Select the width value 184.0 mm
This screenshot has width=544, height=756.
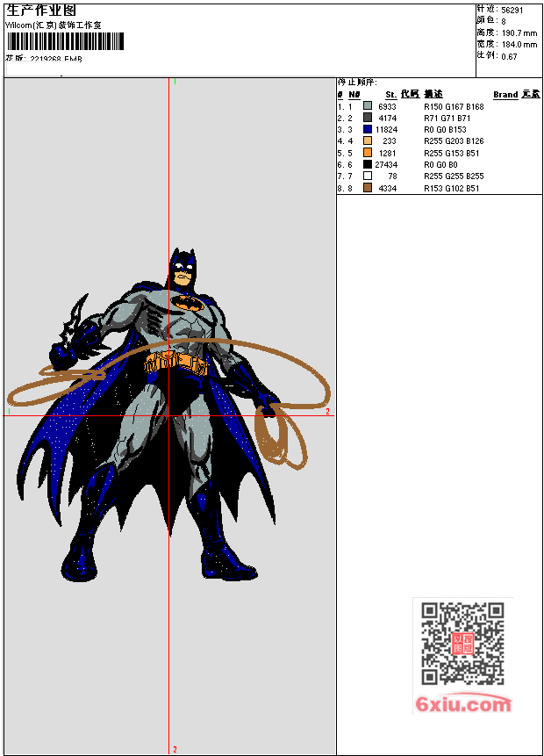point(519,45)
